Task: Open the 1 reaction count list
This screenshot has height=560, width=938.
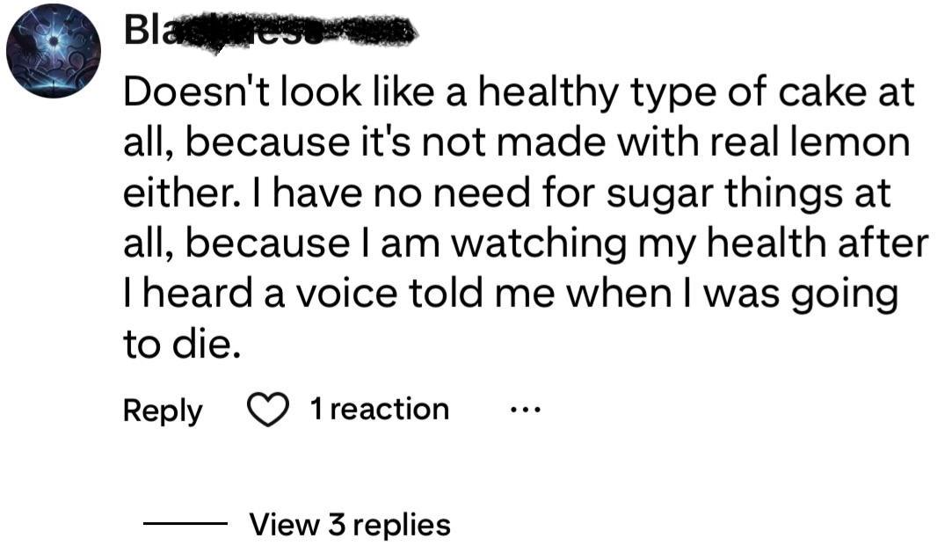Action: pyautogui.click(x=379, y=410)
